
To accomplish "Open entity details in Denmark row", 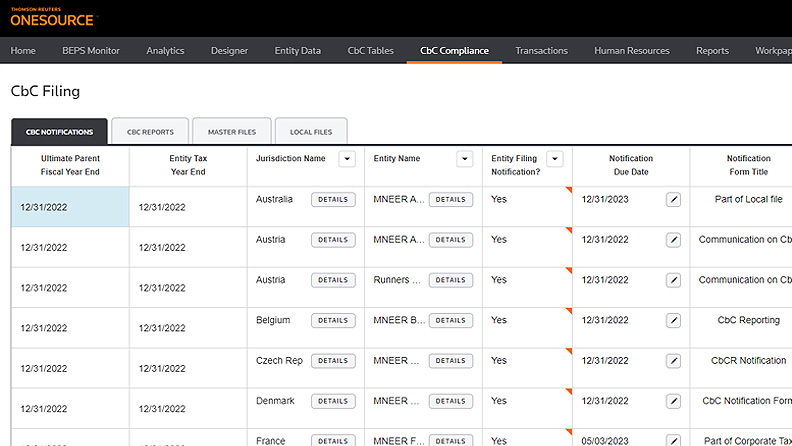I will pyautogui.click(x=451, y=402).
